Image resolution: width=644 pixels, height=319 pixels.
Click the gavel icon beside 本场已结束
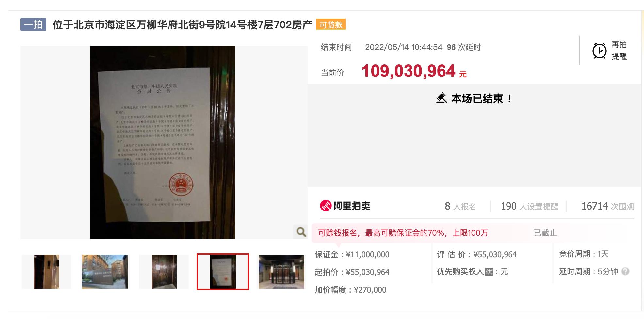(x=441, y=98)
